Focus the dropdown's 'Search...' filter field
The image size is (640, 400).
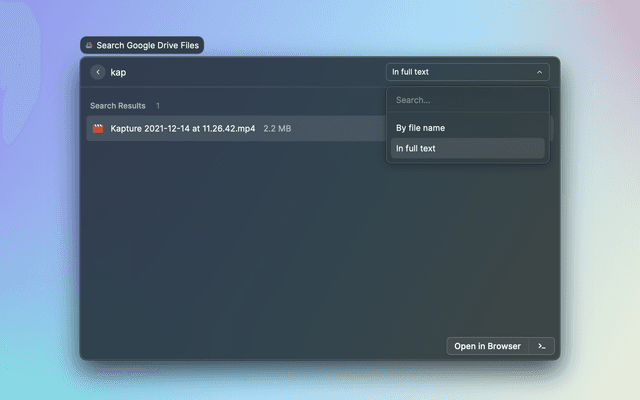click(x=466, y=100)
